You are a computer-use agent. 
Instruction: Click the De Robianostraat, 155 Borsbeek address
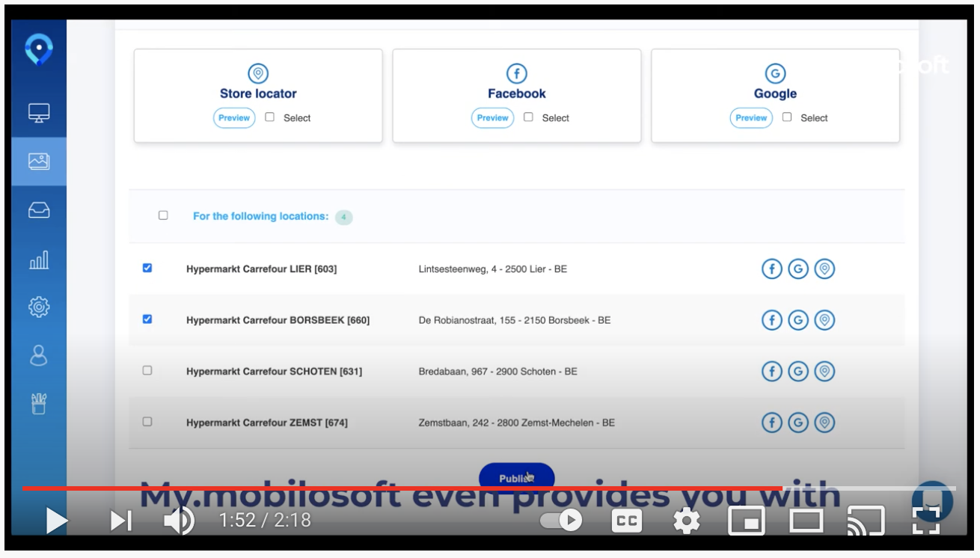515,320
